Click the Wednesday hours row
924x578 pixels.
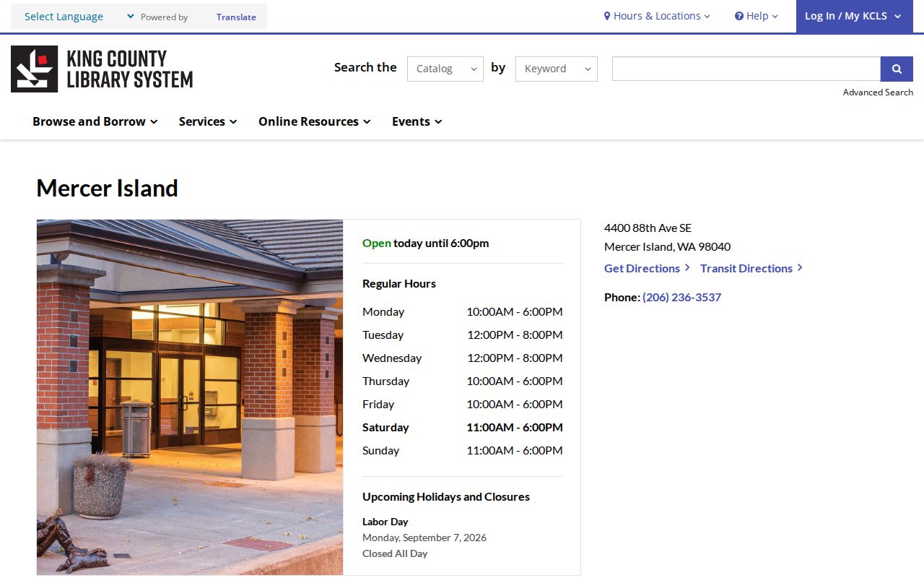[x=463, y=358]
